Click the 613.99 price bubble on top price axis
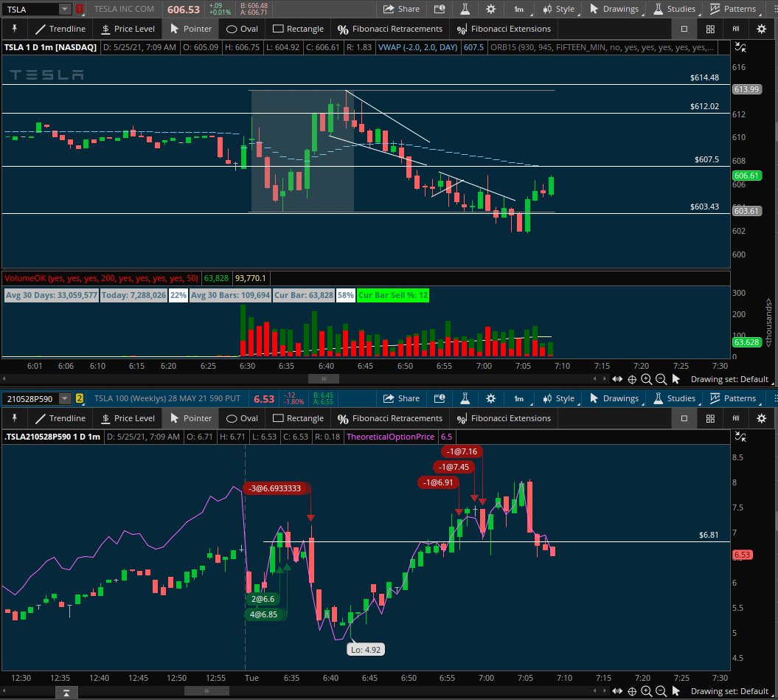This screenshot has height=700, width=778. [x=747, y=89]
